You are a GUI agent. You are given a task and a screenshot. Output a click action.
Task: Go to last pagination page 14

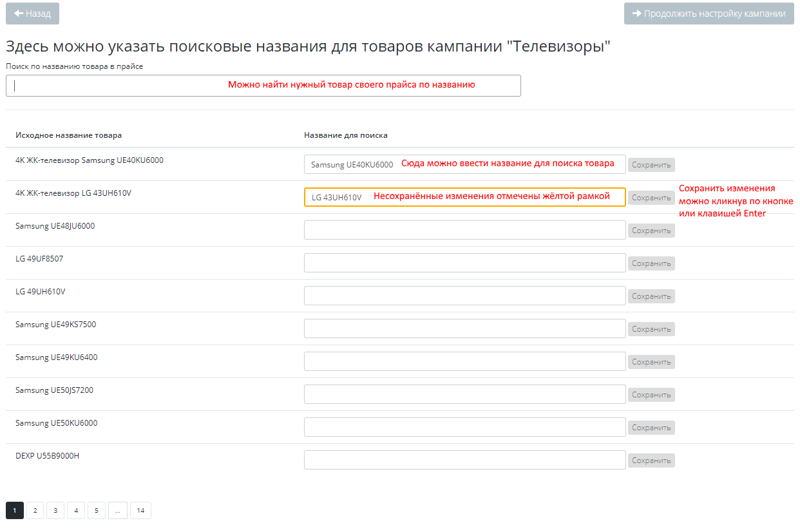pyautogui.click(x=140, y=511)
